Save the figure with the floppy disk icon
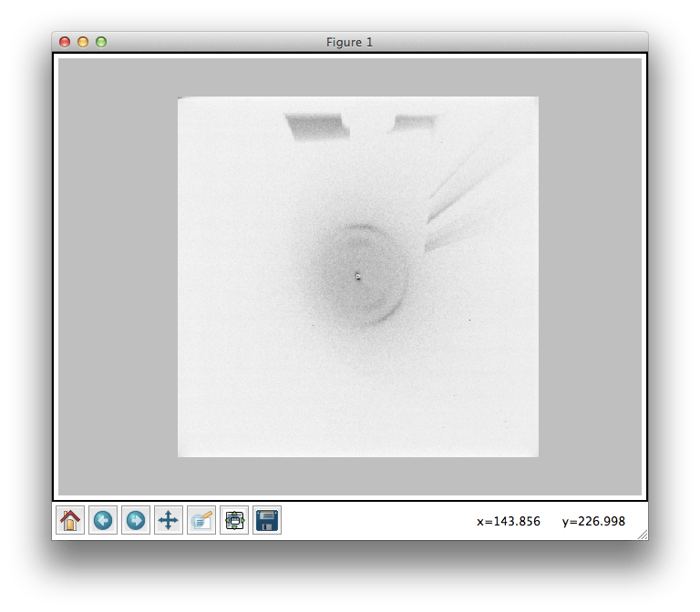The height and width of the screenshot is (612, 700). 267,520
